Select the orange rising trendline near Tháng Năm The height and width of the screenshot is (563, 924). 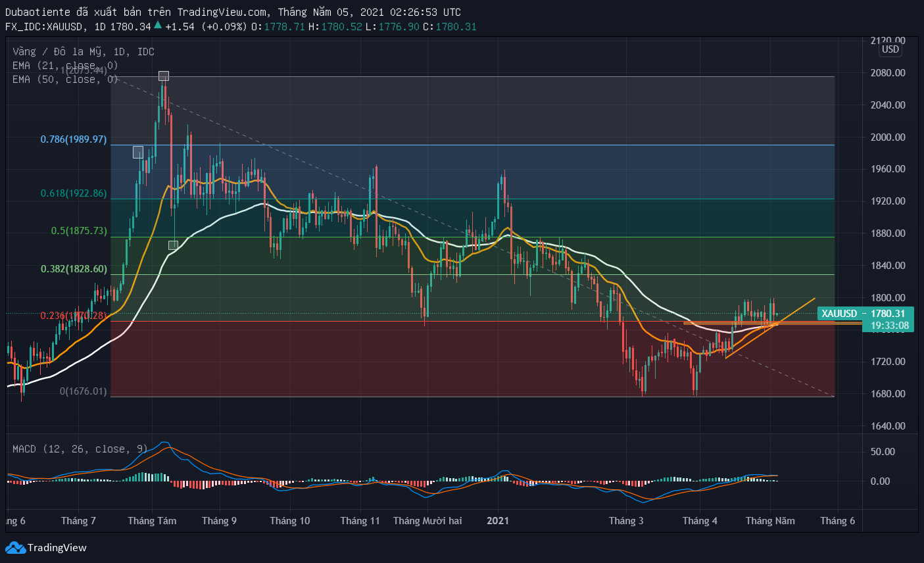[770, 328]
